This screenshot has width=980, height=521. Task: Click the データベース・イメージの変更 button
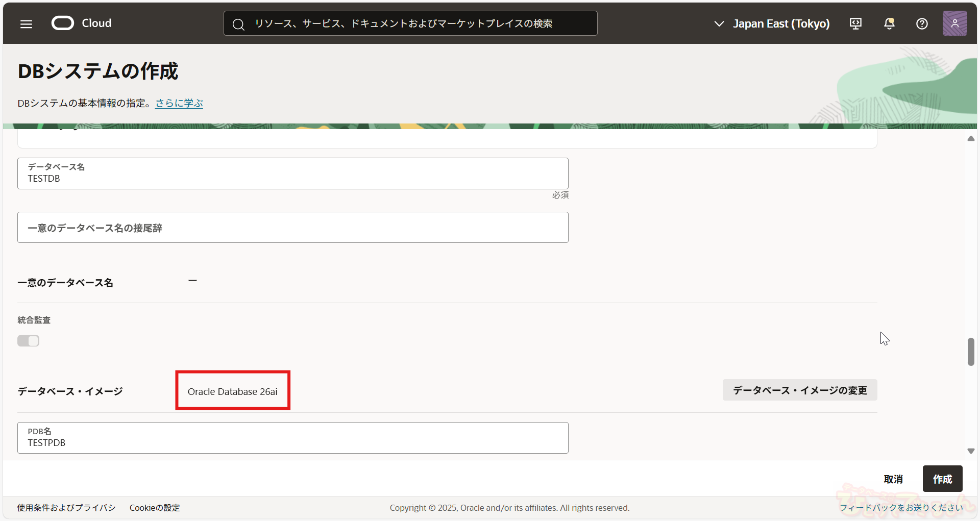click(800, 390)
